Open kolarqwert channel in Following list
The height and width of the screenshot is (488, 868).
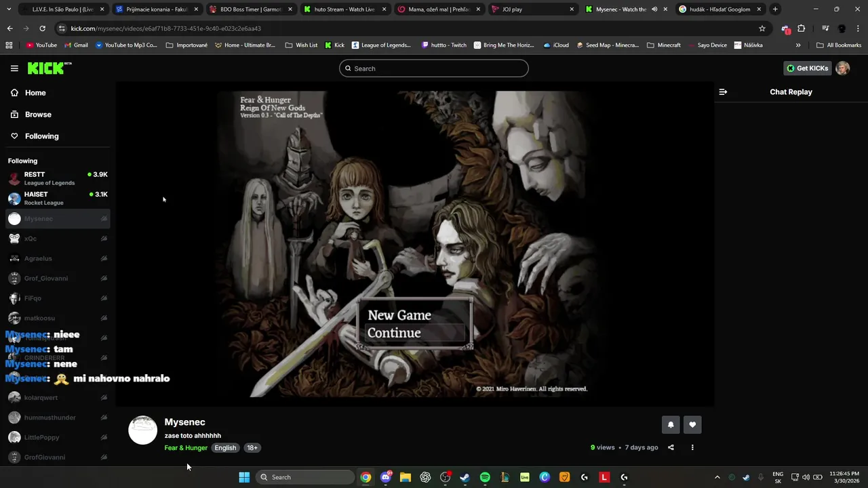coord(58,398)
